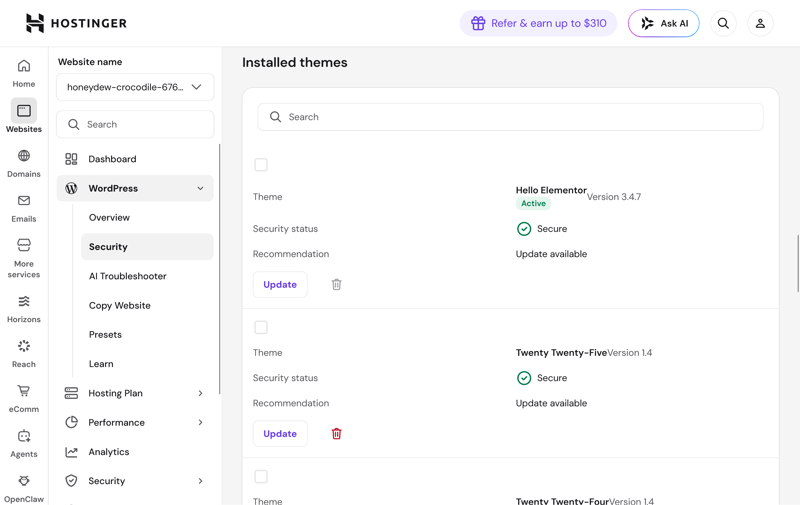800x505 pixels.
Task: Click the Secure checkmark for Twenty Twenty-Five
Action: 524,378
